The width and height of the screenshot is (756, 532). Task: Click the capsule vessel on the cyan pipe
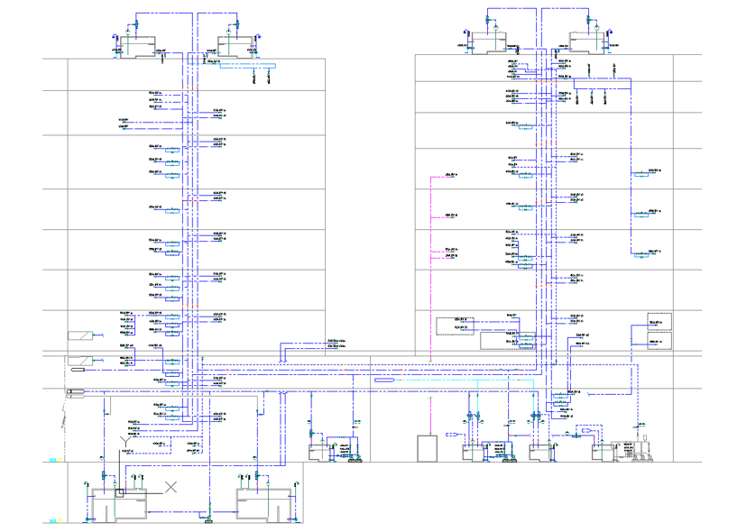(384, 381)
